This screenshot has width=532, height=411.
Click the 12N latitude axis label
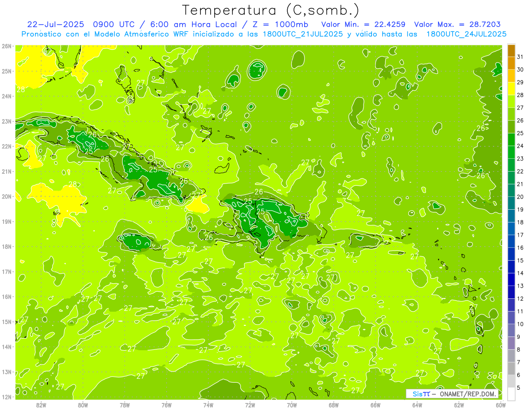tap(6, 397)
